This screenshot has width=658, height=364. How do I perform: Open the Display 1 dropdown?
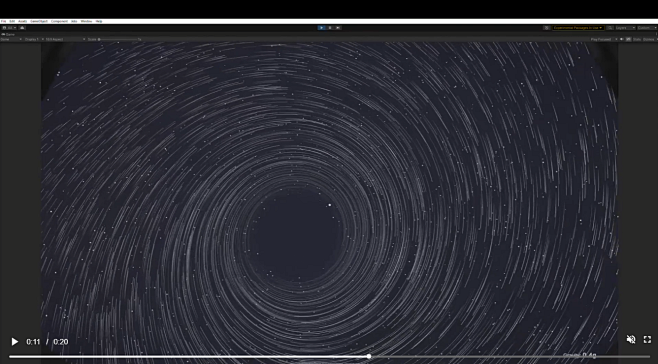[33, 39]
